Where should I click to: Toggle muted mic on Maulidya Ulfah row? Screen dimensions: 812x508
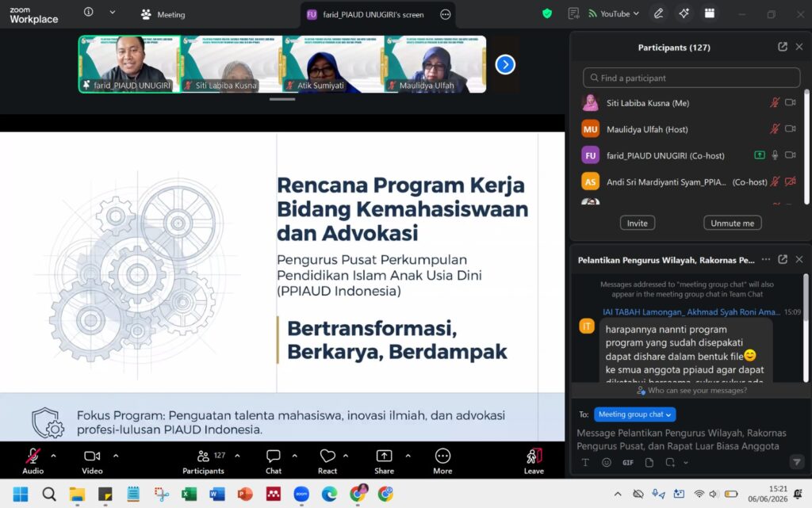(x=774, y=129)
